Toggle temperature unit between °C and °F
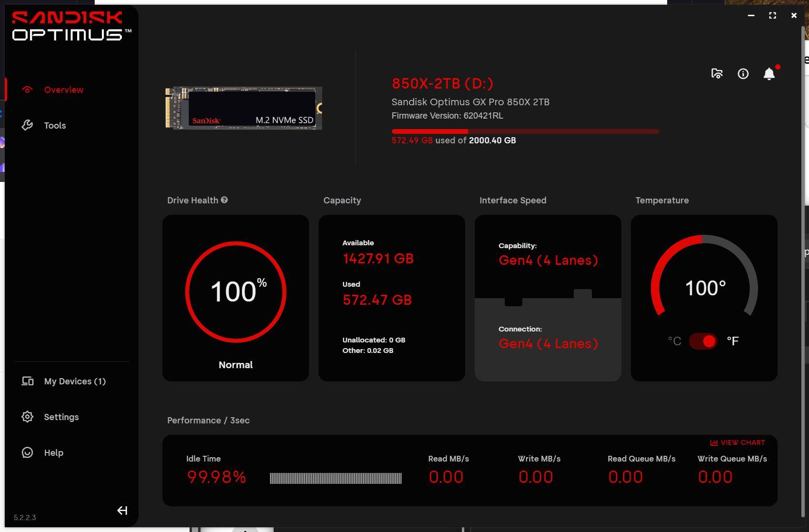The height and width of the screenshot is (532, 809). [x=703, y=341]
